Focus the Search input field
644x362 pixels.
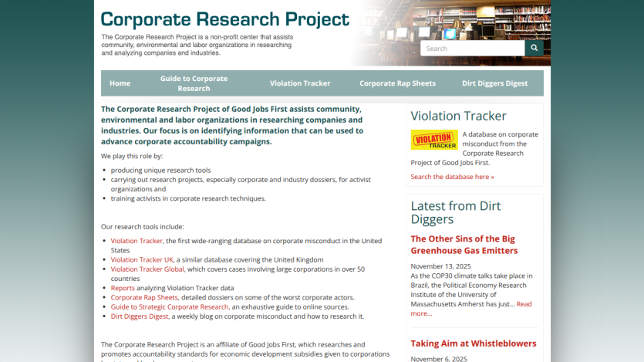click(x=472, y=48)
